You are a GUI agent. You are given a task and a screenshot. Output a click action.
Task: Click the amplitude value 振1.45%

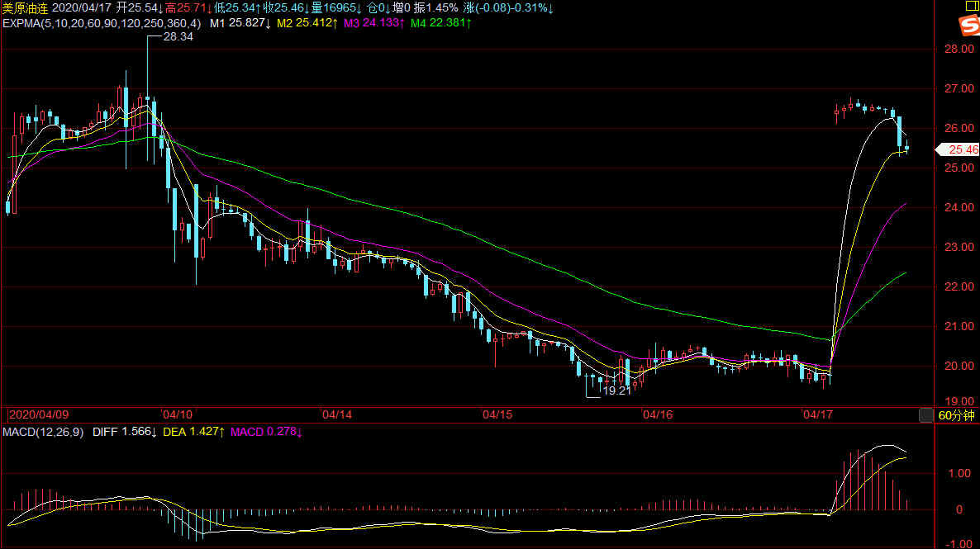coord(435,8)
